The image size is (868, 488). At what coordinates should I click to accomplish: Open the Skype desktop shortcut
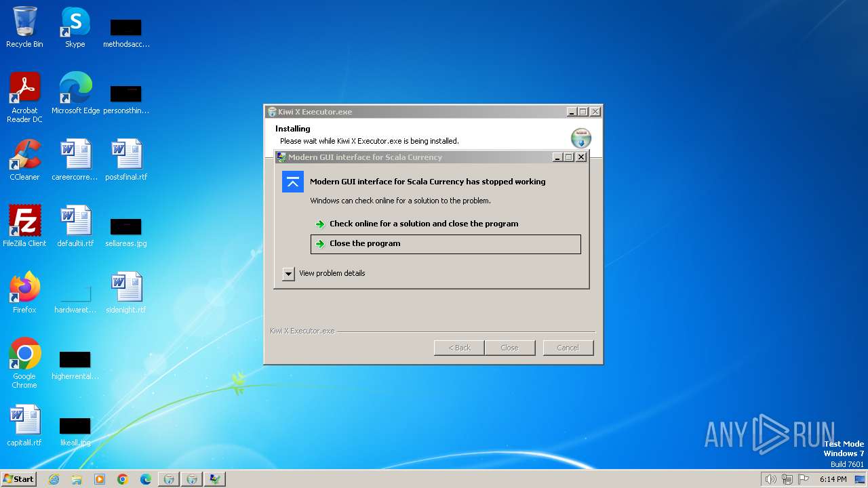[x=75, y=27]
